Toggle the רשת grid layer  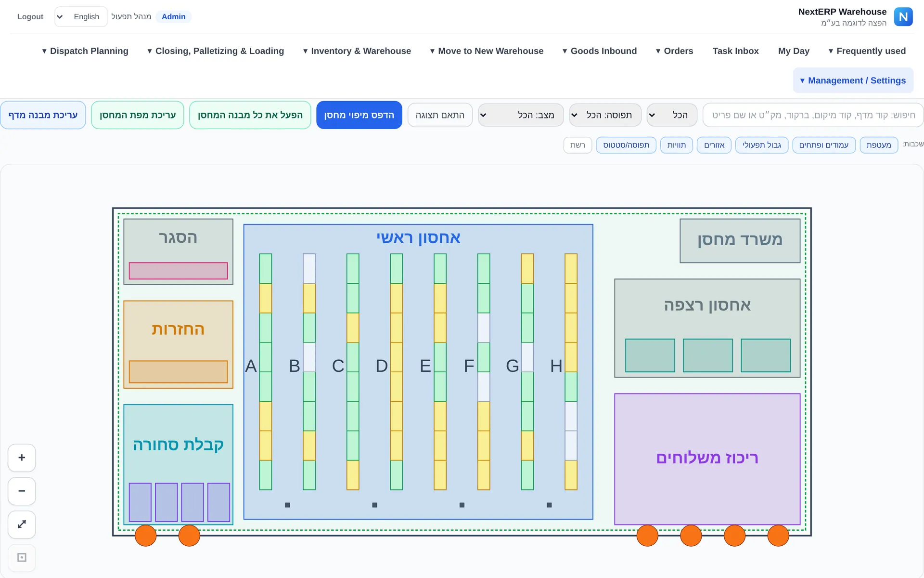point(577,145)
